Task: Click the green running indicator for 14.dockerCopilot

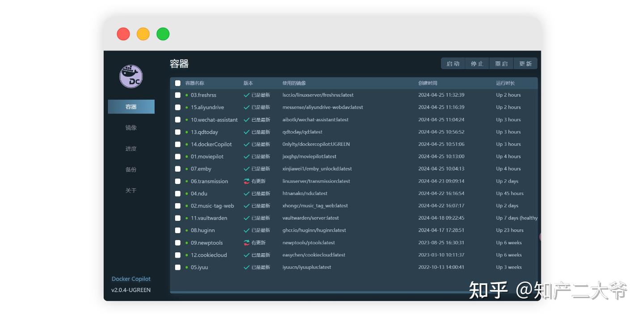Action: coord(187,144)
